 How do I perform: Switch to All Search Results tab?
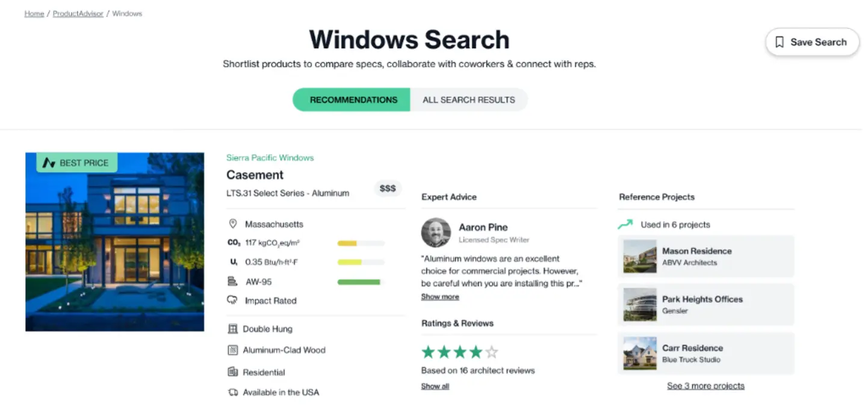(468, 100)
